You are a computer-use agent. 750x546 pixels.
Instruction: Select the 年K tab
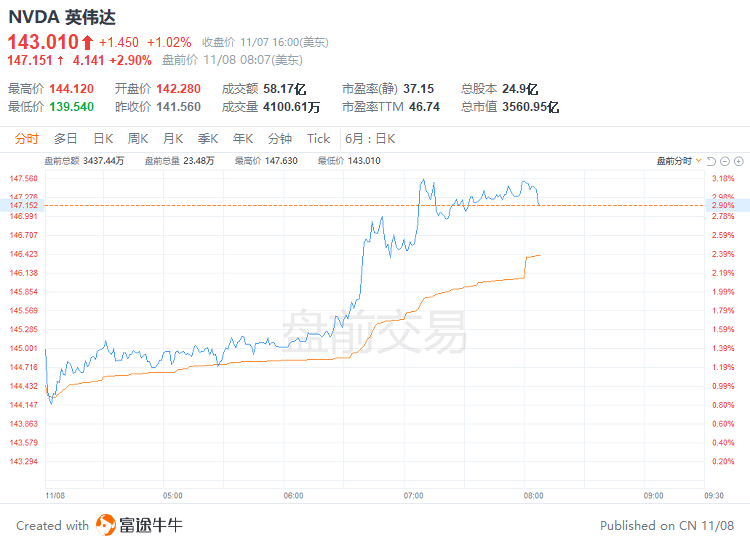[243, 139]
